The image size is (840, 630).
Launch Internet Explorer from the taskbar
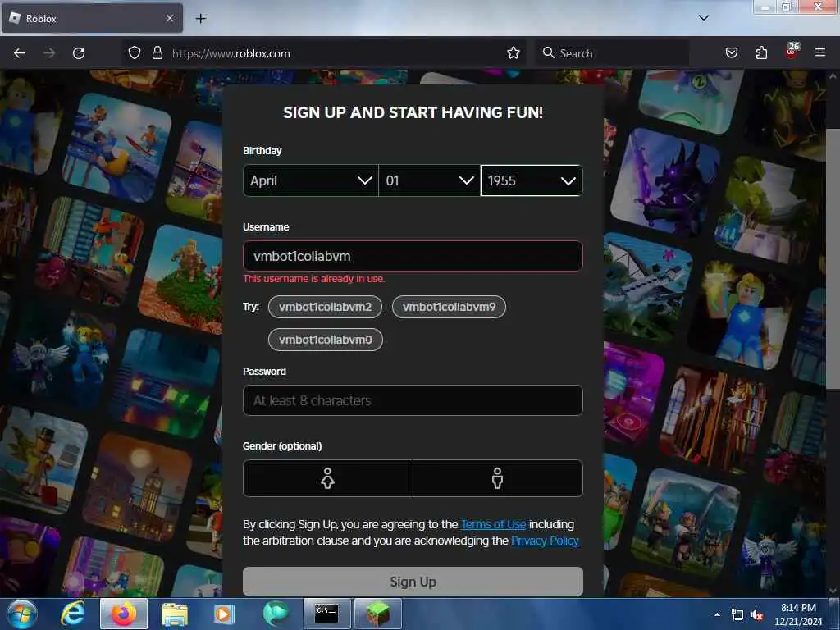coord(72,614)
